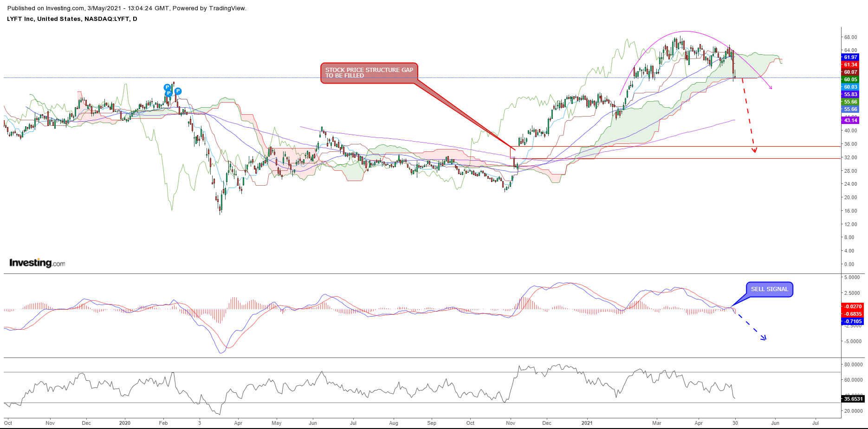Click the 2020 year label on time axis
The image size is (868, 429).
tap(125, 423)
